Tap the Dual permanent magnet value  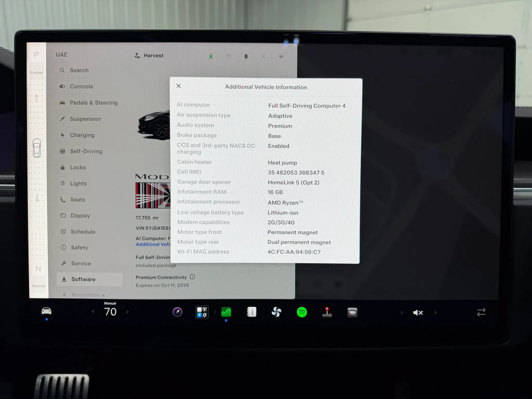tap(299, 242)
